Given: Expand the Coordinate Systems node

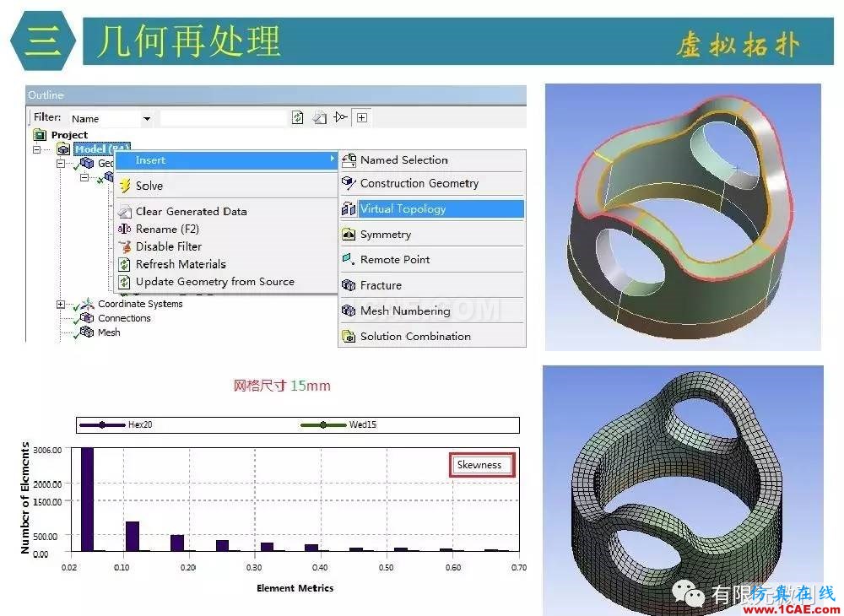Looking at the screenshot, I should (61, 305).
